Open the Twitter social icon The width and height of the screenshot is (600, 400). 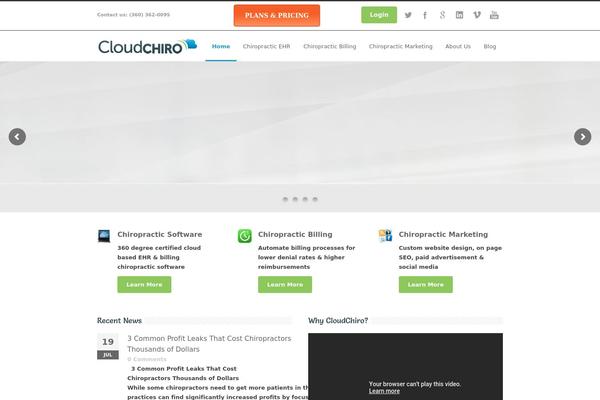coord(408,15)
